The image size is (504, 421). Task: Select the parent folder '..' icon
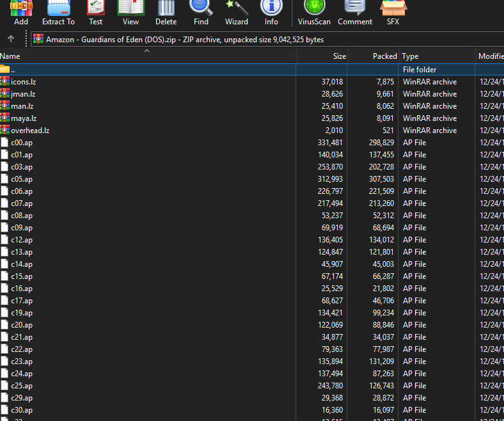coord(5,69)
